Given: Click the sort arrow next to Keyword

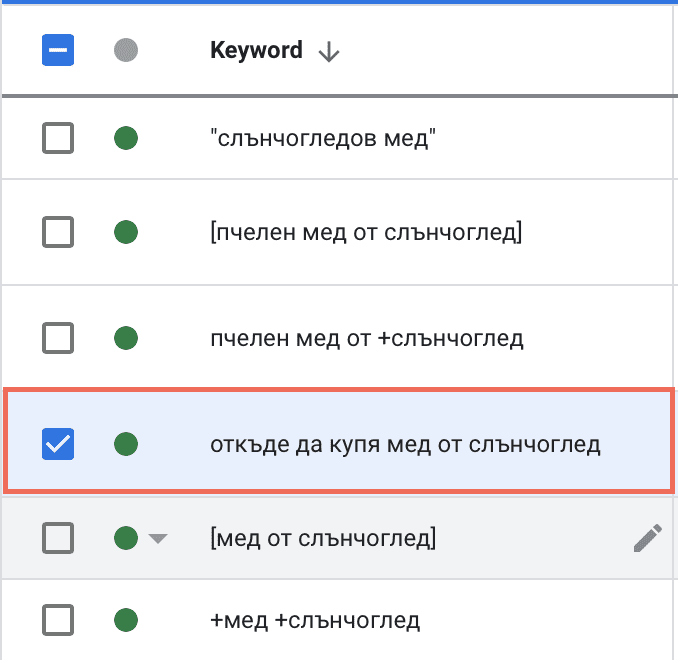Looking at the screenshot, I should (x=328, y=53).
